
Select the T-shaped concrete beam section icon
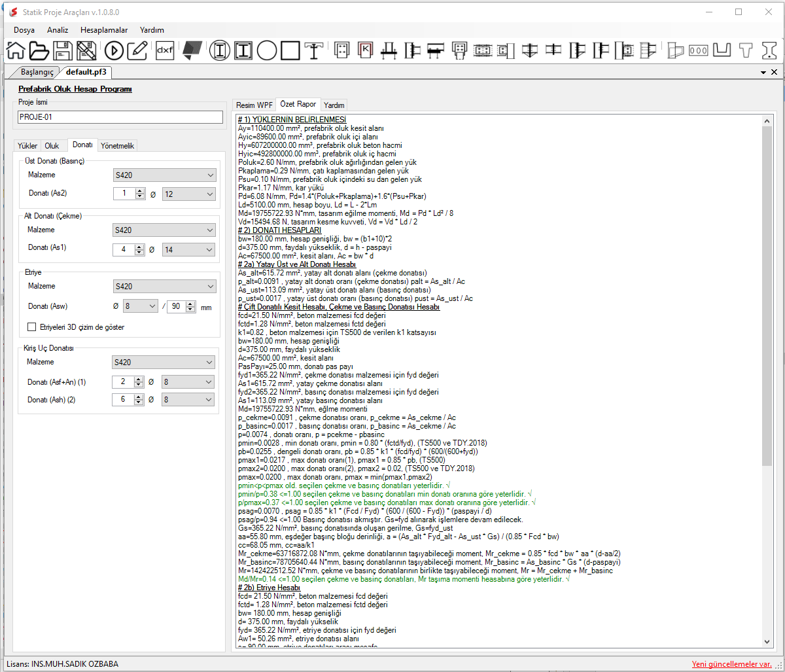(746, 50)
